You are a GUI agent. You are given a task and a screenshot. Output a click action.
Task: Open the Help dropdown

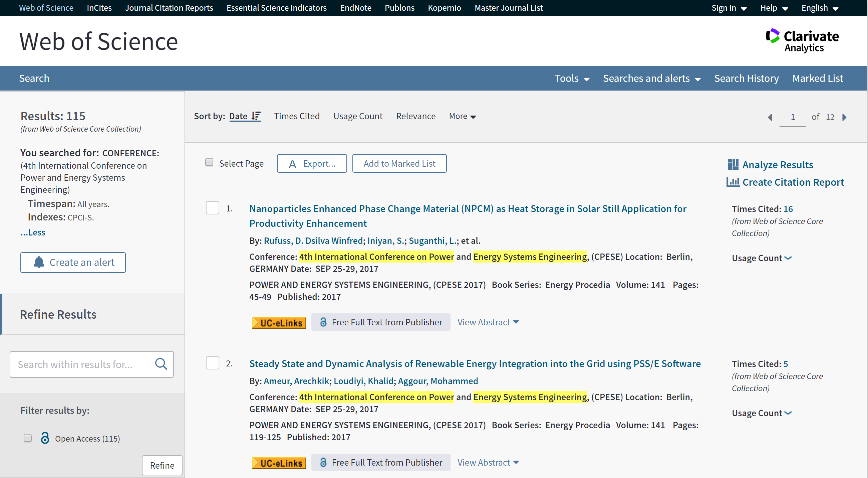click(774, 8)
